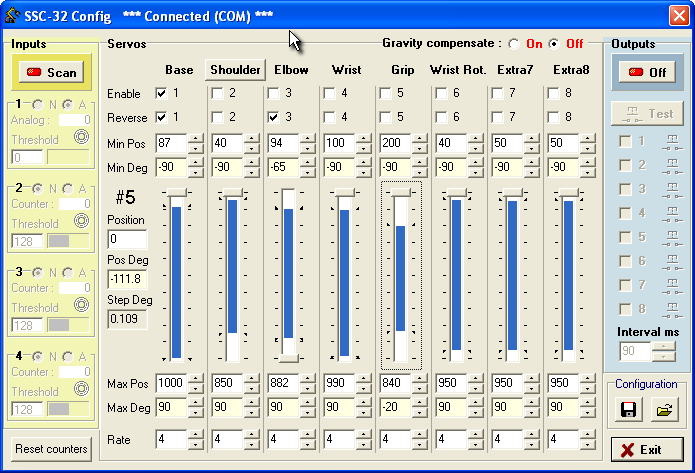The height and width of the screenshot is (473, 695).
Task: Uncheck Enable for servo 1 Base
Action: tap(161, 94)
